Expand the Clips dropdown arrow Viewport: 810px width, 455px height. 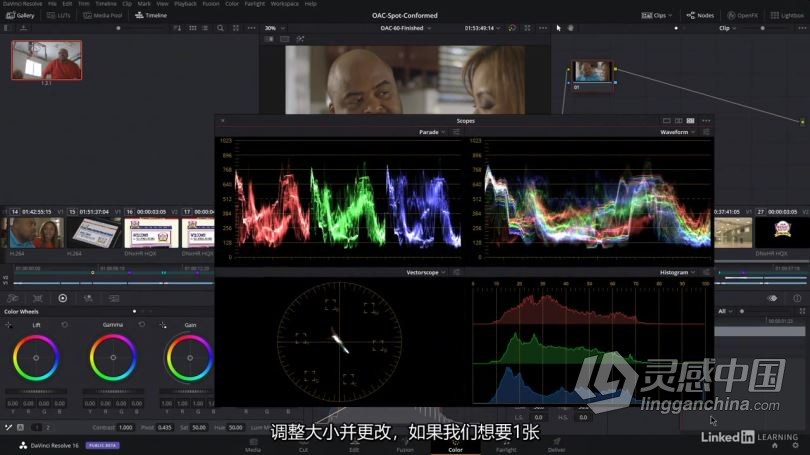click(x=671, y=15)
